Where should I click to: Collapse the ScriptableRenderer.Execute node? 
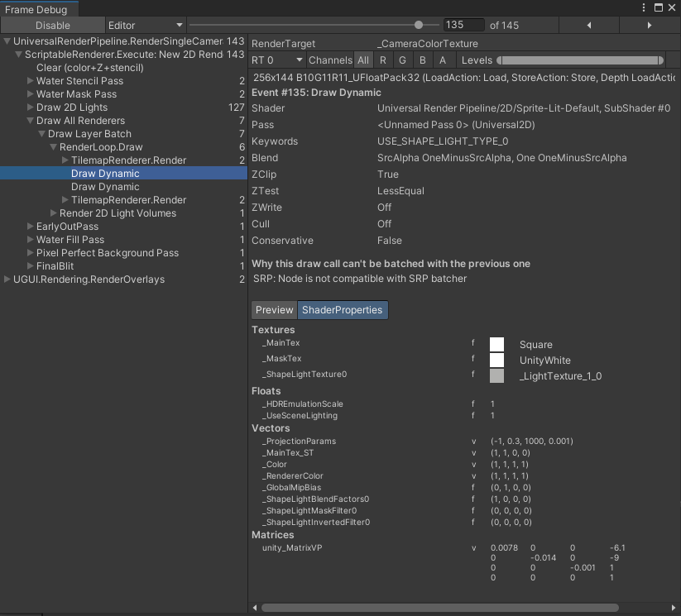(19, 55)
